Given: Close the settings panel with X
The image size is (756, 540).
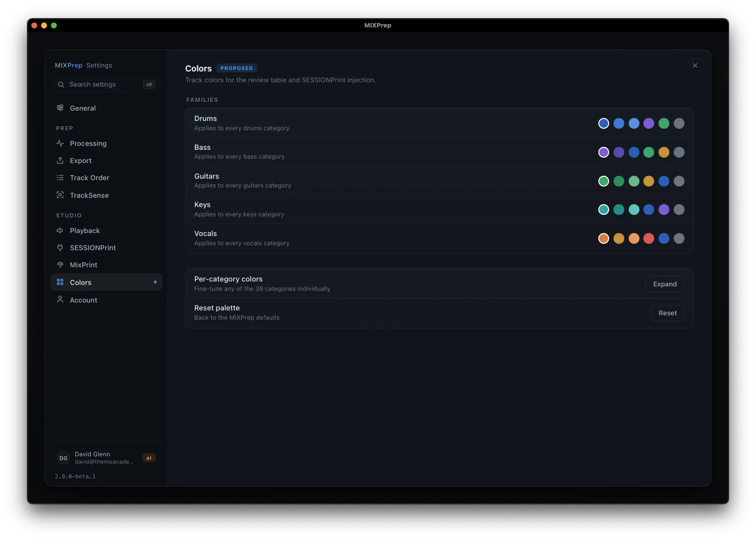Looking at the screenshot, I should pyautogui.click(x=695, y=66).
